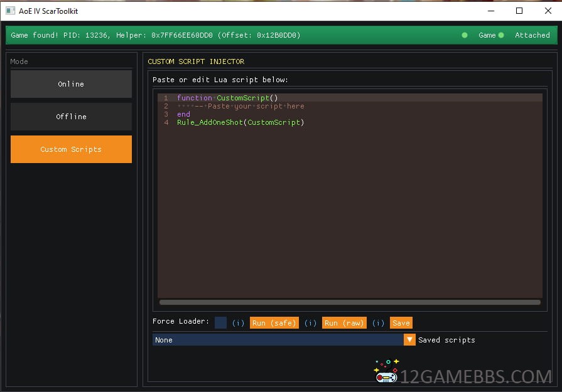Switch to Offline mode
The width and height of the screenshot is (562, 392).
[71, 117]
